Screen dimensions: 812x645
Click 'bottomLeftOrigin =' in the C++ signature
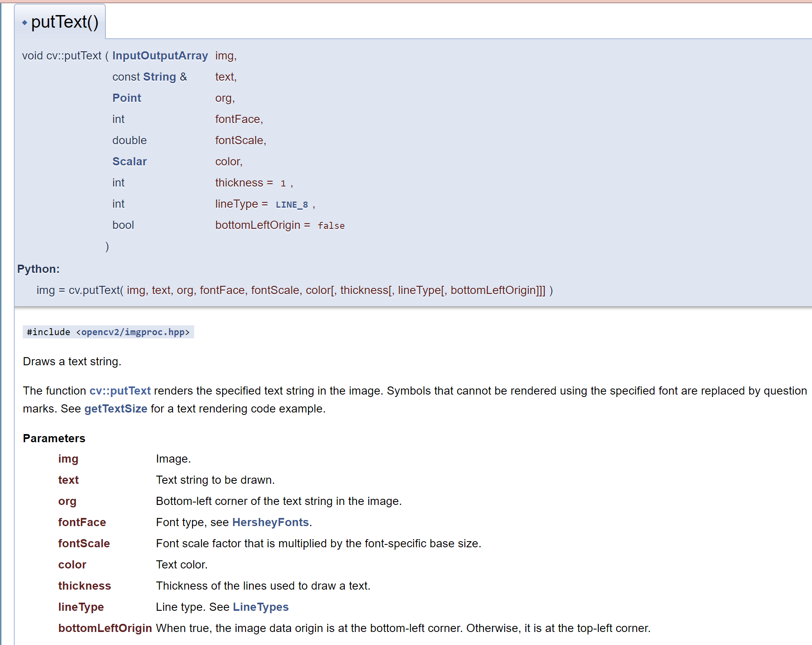[x=263, y=225]
